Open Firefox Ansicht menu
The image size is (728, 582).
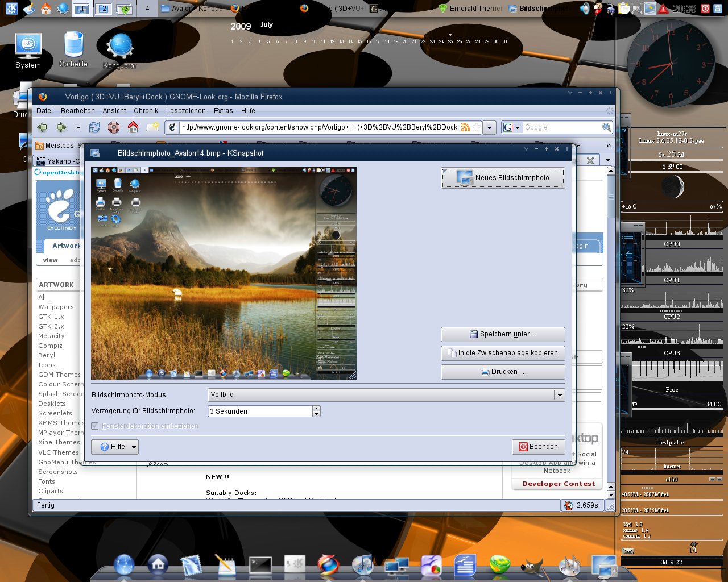pos(114,111)
